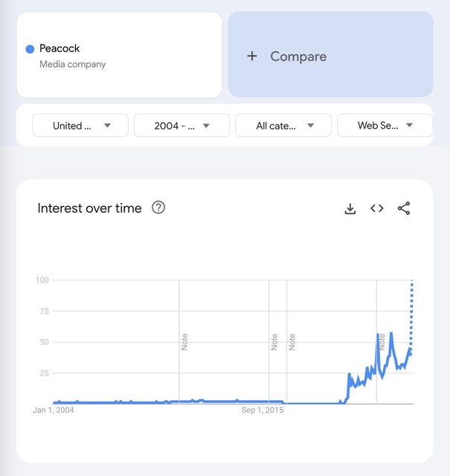Click the Media company subtitle text

[x=73, y=65]
